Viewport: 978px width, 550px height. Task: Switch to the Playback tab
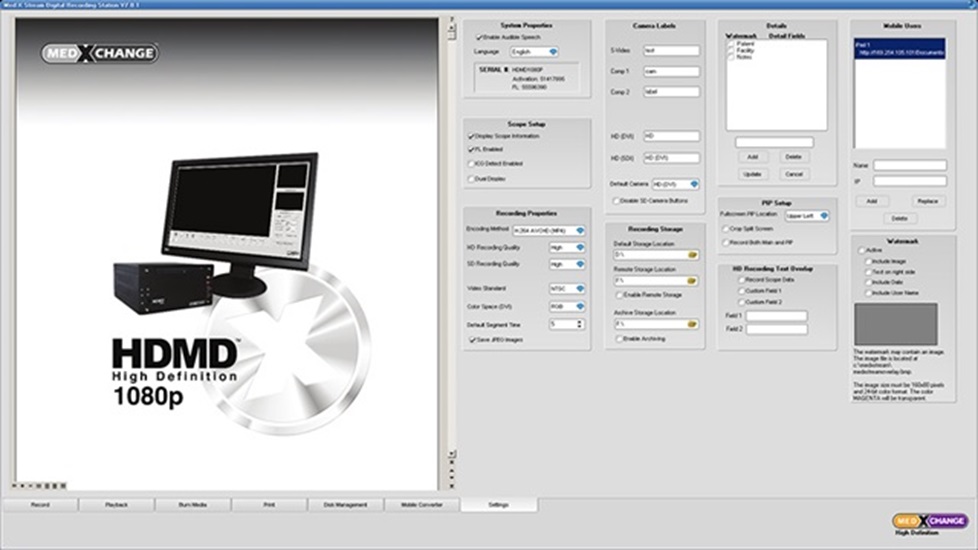tap(117, 504)
